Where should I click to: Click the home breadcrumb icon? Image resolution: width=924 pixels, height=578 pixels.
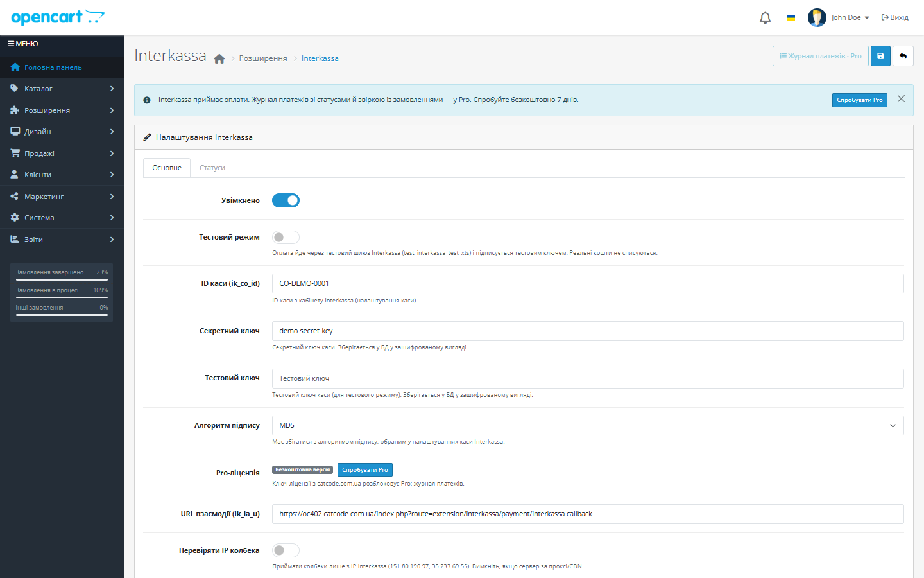point(219,58)
